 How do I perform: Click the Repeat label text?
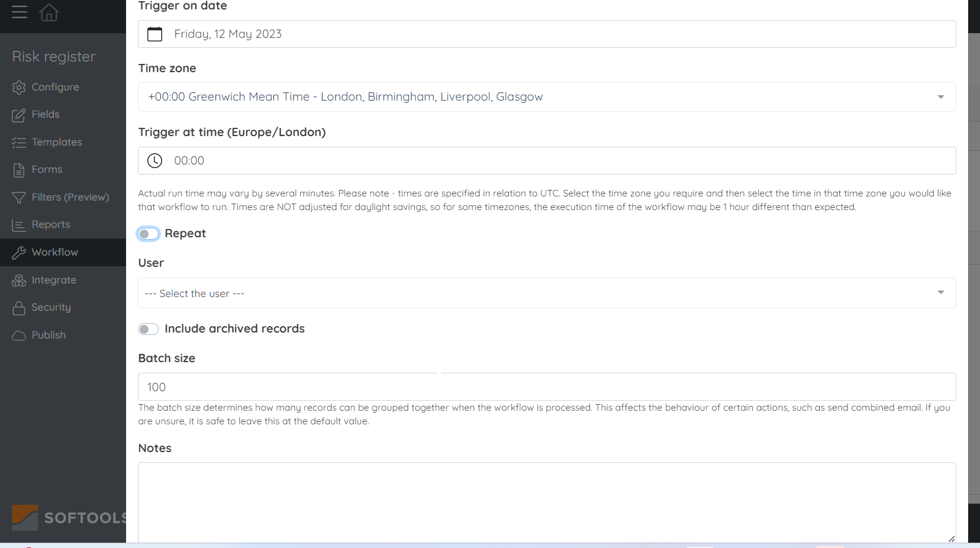185,234
